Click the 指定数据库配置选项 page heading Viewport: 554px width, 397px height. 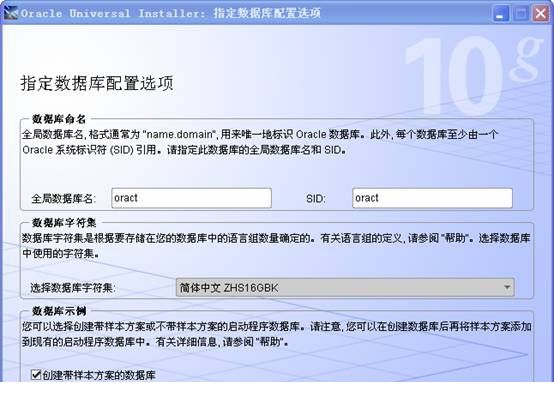(x=97, y=83)
